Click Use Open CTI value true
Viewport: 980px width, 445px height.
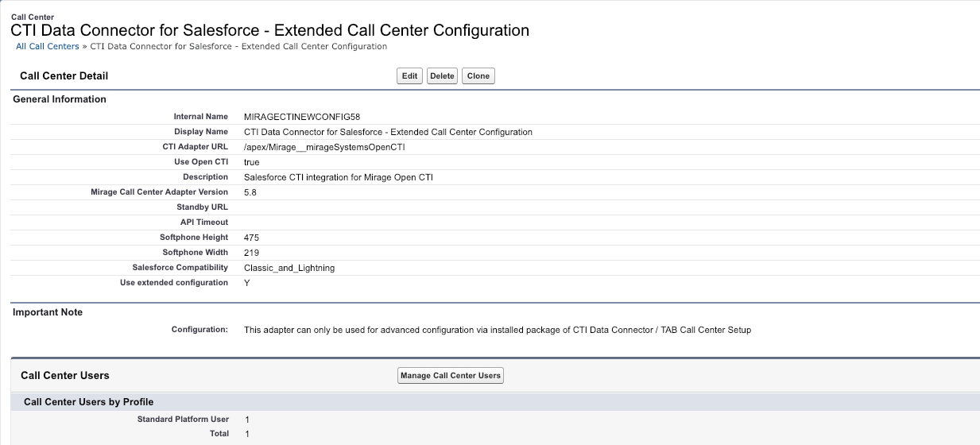click(x=251, y=162)
